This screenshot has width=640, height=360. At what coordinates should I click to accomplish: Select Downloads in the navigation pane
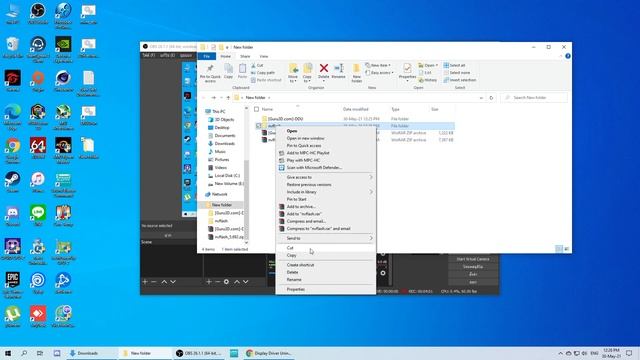coord(221,144)
